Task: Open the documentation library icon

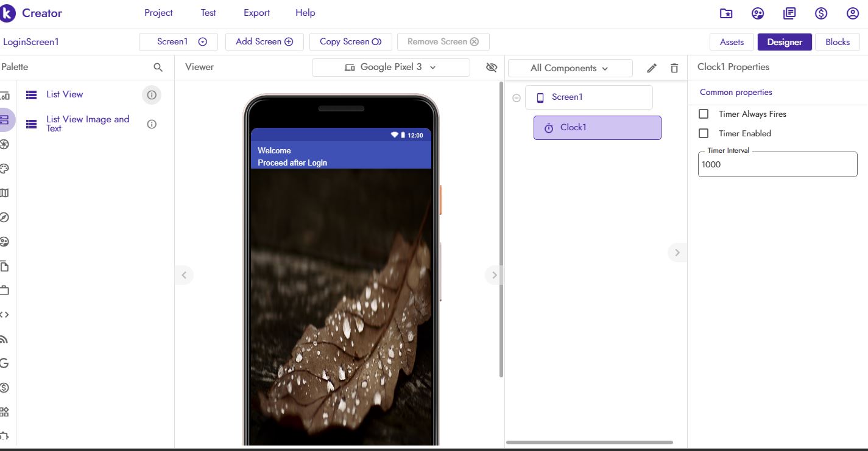Action: [x=789, y=13]
